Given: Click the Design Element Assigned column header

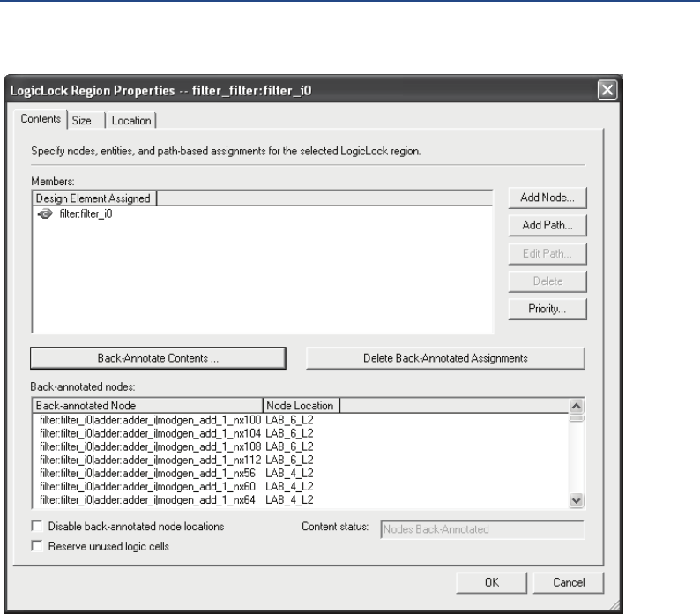Looking at the screenshot, I should (94, 198).
